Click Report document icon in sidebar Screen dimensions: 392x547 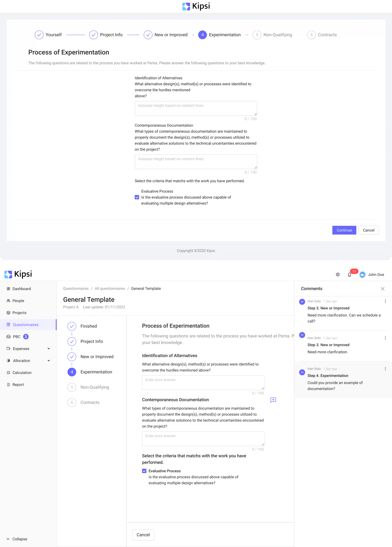(x=8, y=385)
